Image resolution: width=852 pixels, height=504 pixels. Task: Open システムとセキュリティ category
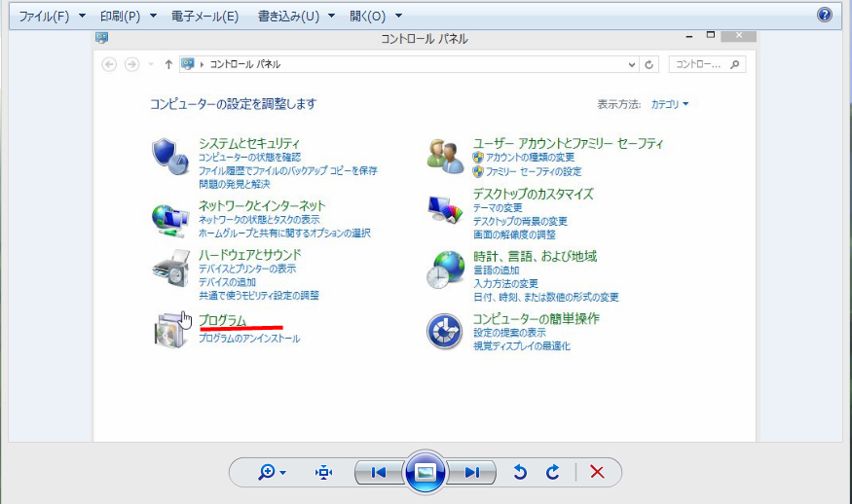tap(249, 143)
